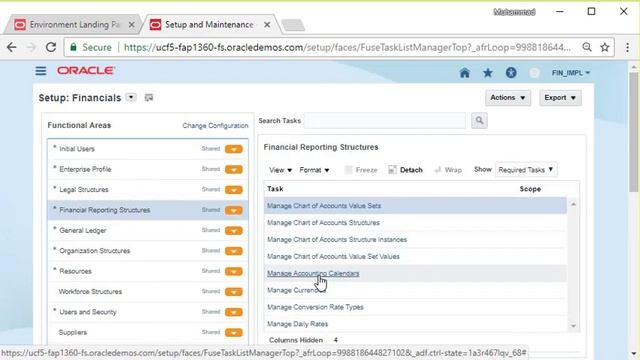
Task: Open Manage Accounting Calendars task link
Action: [313, 273]
